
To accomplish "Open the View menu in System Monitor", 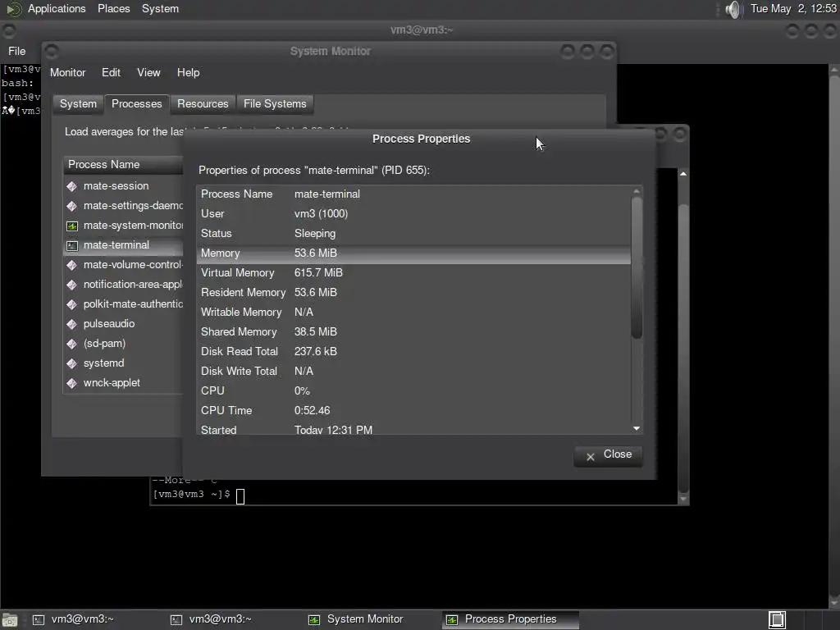I will [x=148, y=72].
